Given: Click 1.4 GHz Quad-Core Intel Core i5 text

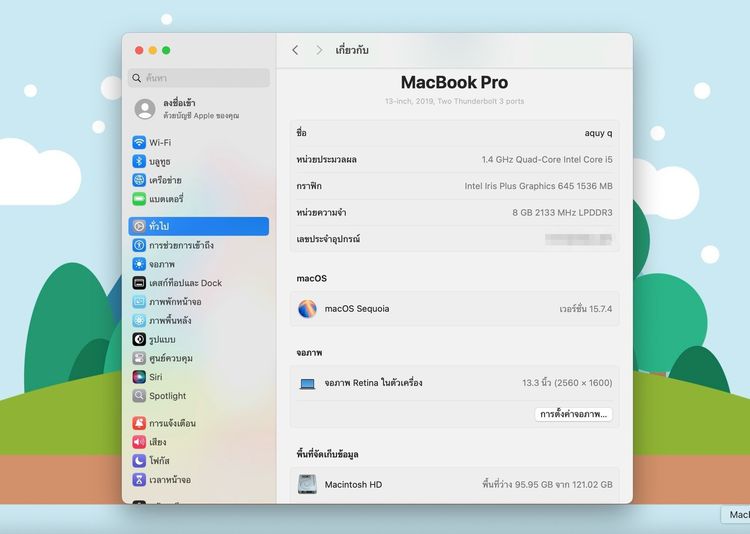Looking at the screenshot, I should point(547,159).
